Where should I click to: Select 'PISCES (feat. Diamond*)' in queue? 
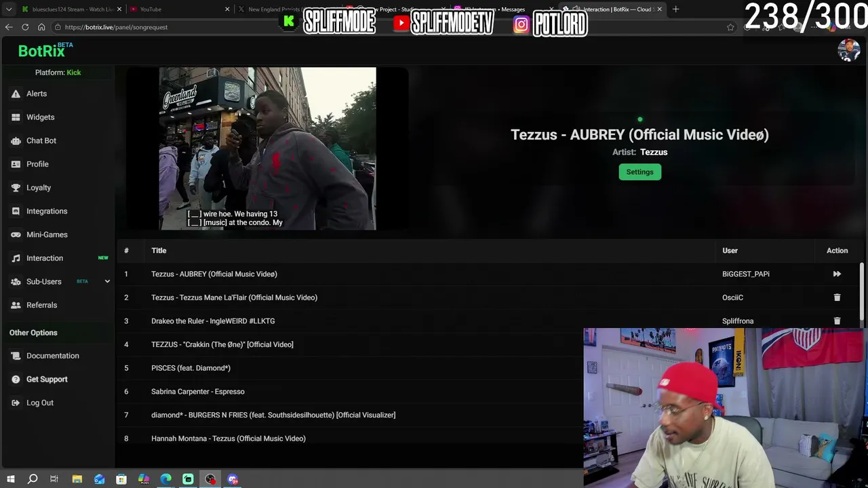(191, 368)
